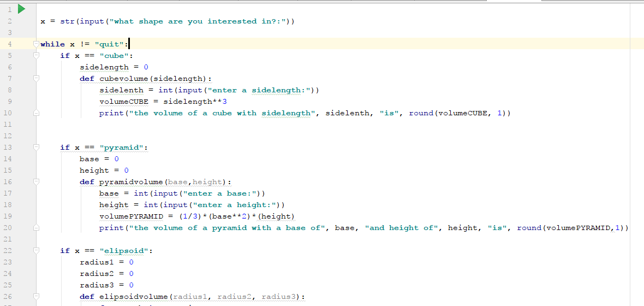Click the 'radius1 = 0' line

(x=107, y=262)
